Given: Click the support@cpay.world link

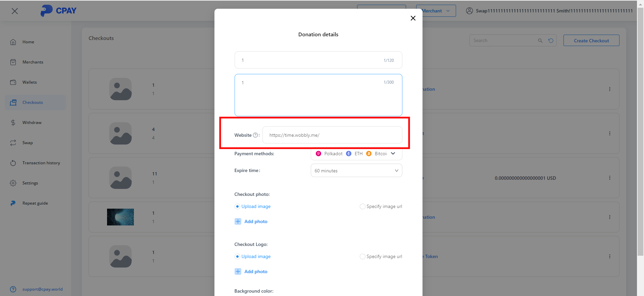Looking at the screenshot, I should [42, 289].
